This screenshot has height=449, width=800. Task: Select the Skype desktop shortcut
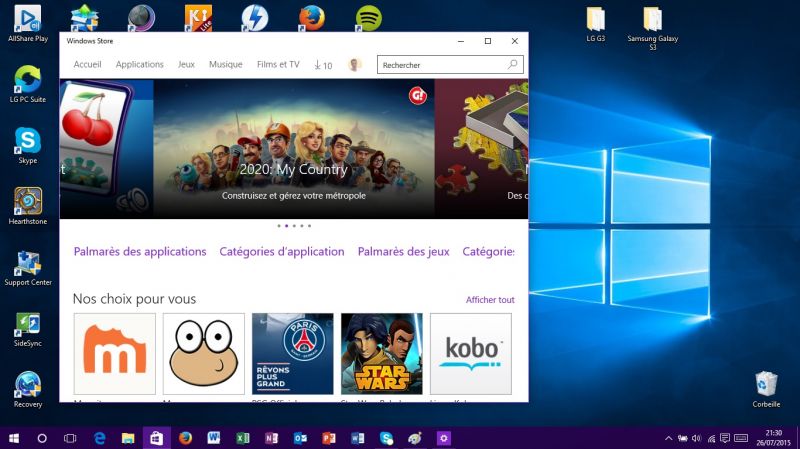(28, 145)
